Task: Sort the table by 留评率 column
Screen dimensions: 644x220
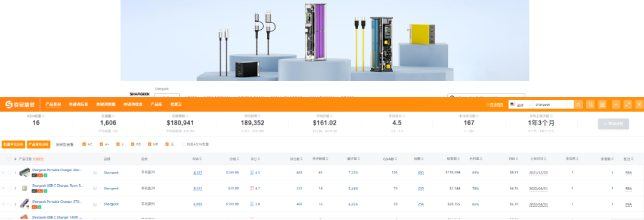Action: pos(354,159)
